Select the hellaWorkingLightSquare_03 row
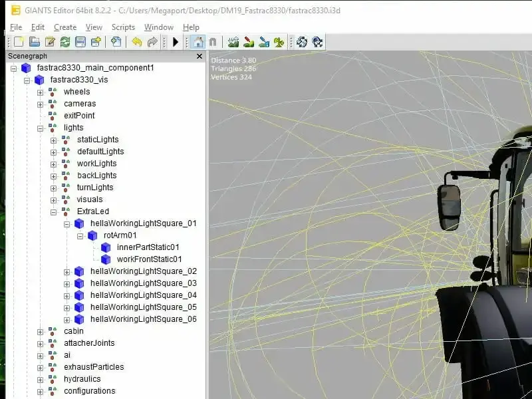 [144, 283]
